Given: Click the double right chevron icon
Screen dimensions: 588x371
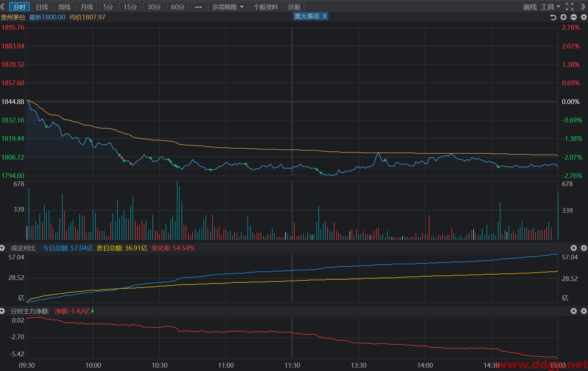Looking at the screenshot, I should coord(583,7).
